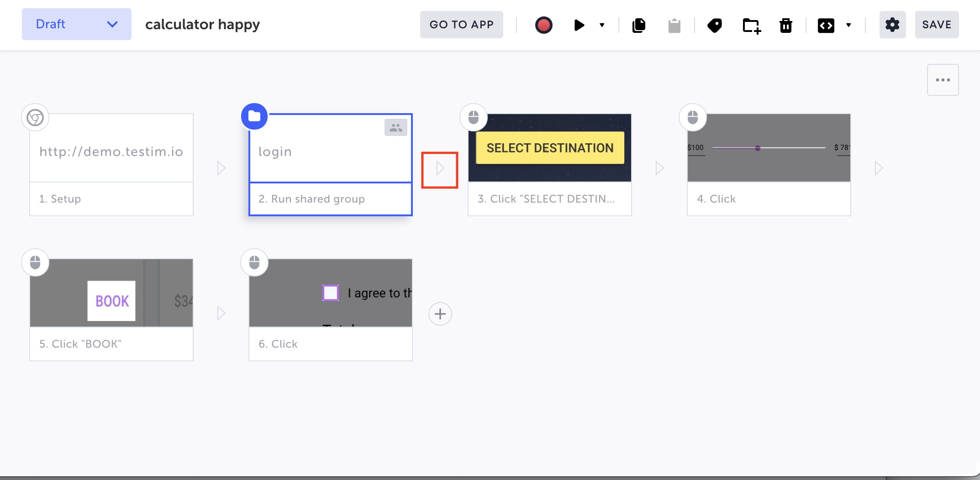Open test settings gear icon

892,25
